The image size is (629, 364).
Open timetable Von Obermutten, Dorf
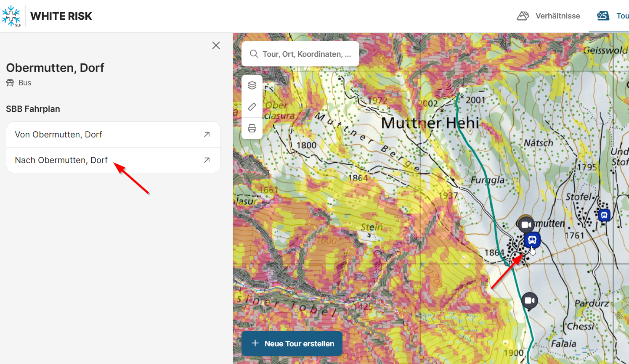click(x=59, y=135)
